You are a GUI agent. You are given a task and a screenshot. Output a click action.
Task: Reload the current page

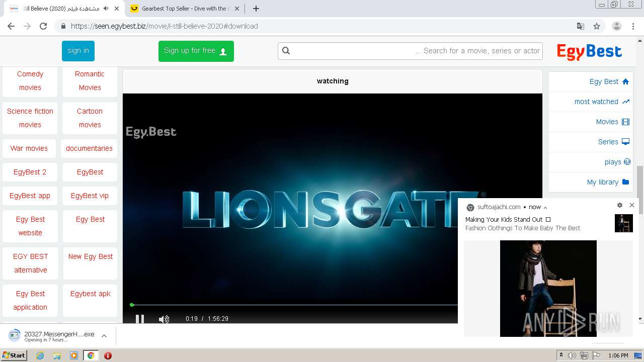pos(43,26)
